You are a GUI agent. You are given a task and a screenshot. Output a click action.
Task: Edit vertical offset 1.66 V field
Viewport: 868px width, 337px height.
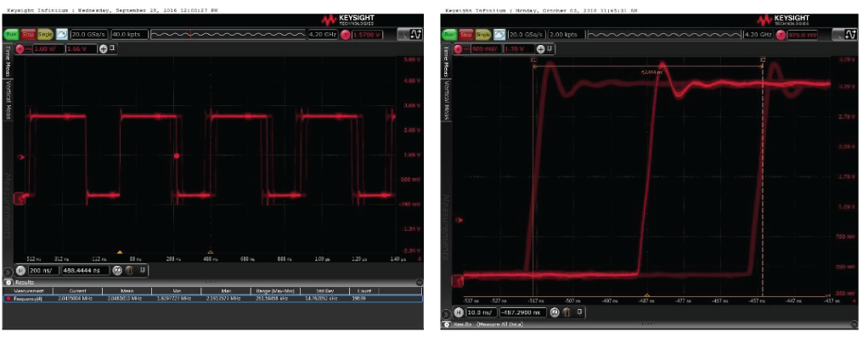point(82,48)
